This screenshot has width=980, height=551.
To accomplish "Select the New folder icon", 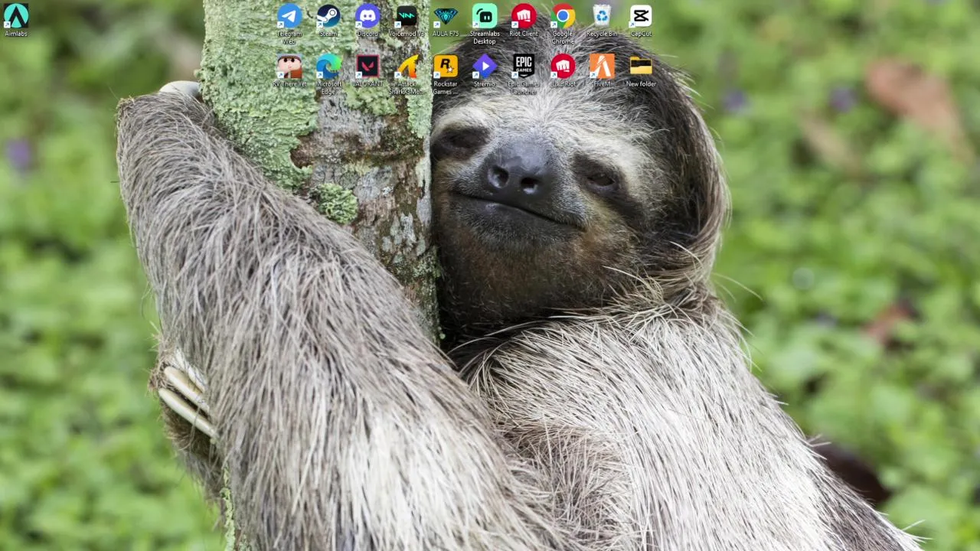I will pos(641,70).
